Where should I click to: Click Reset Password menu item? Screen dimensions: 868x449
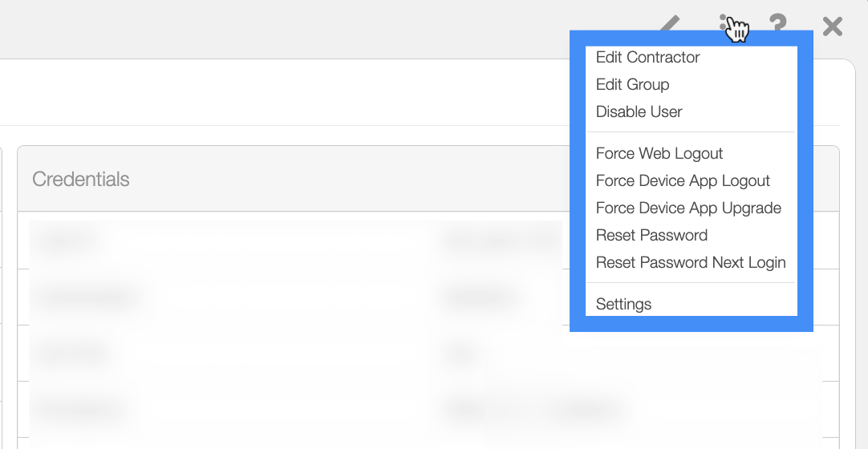click(x=651, y=235)
